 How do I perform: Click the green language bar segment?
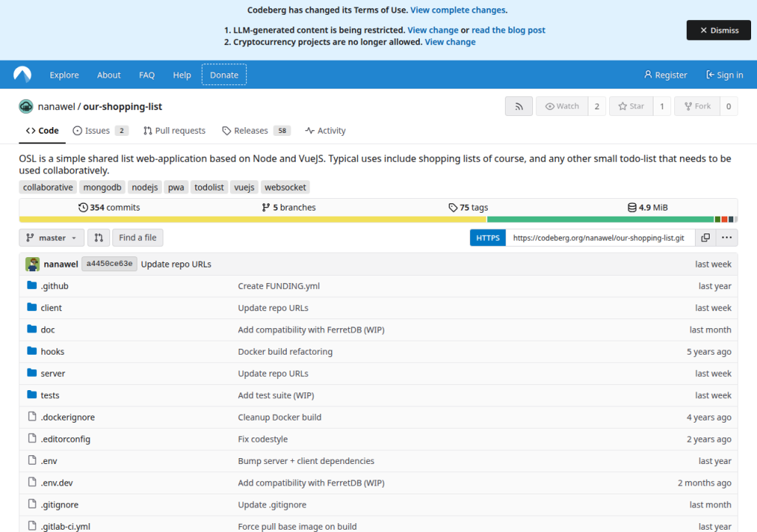pyautogui.click(x=600, y=219)
